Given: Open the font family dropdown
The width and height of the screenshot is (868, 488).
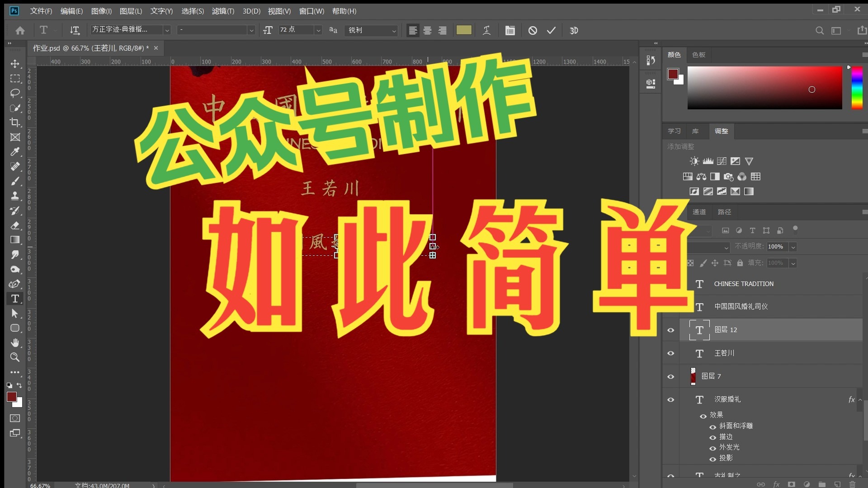Looking at the screenshot, I should tap(167, 30).
